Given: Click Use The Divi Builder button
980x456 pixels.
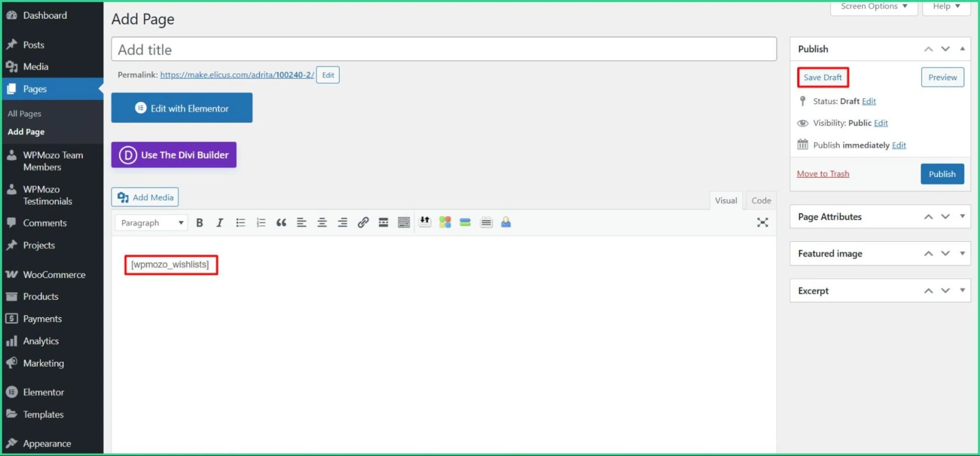Looking at the screenshot, I should 174,155.
